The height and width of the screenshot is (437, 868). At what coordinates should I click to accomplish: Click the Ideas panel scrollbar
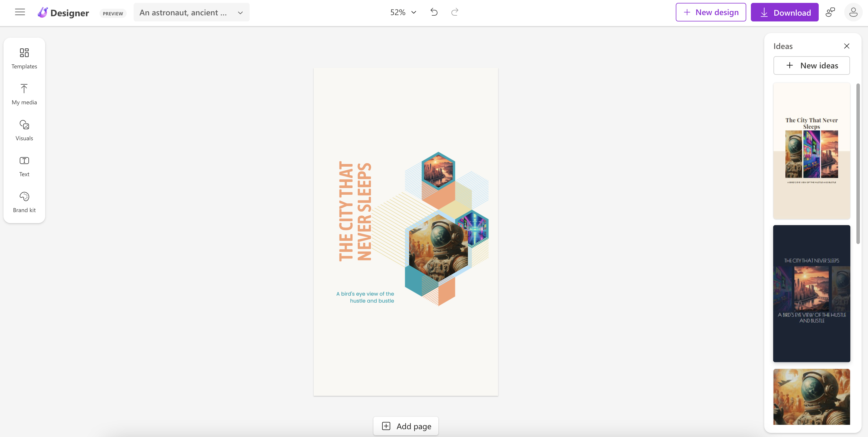(858, 163)
